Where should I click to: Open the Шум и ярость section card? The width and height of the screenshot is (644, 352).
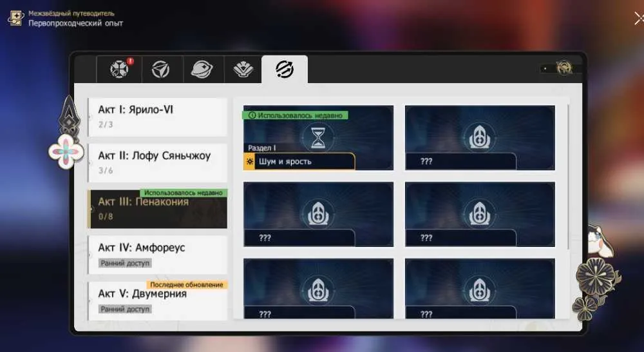318,138
